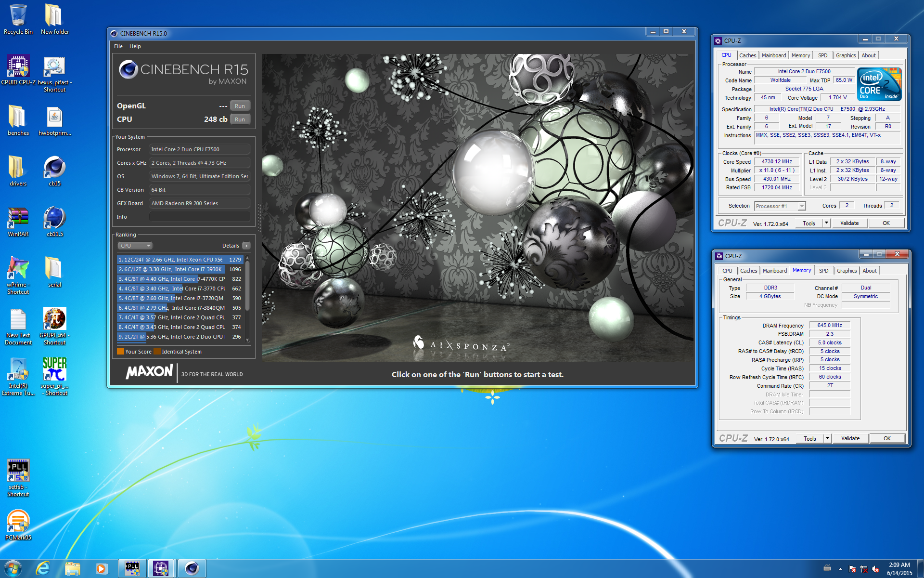Open the benches folder icon
Screen dimensions: 924x578
coord(18,120)
